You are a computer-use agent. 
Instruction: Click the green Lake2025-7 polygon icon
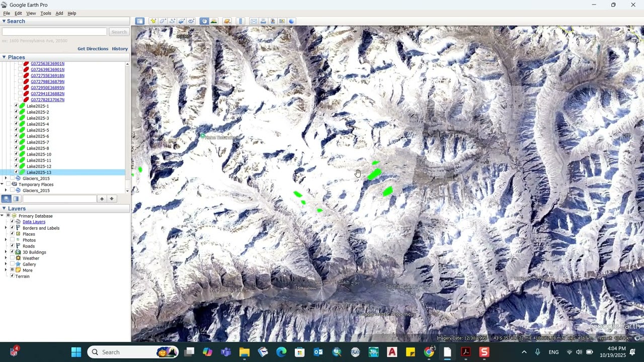(22, 142)
